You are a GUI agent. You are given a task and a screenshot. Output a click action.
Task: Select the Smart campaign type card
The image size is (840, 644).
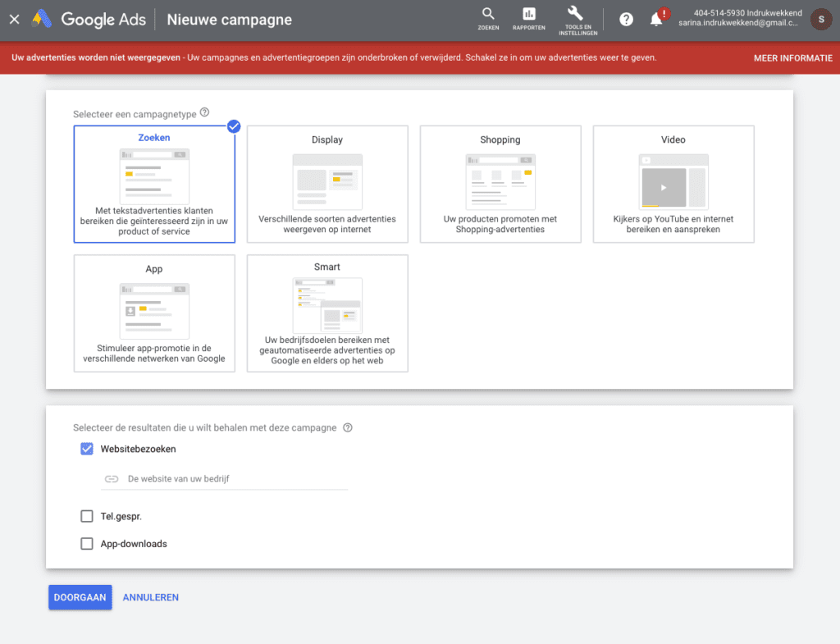click(x=327, y=313)
